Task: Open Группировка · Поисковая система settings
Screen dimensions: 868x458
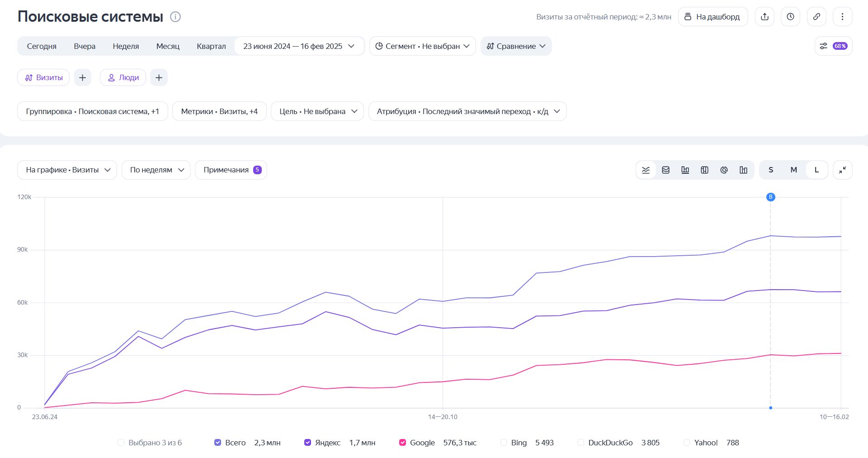Action: tap(92, 111)
